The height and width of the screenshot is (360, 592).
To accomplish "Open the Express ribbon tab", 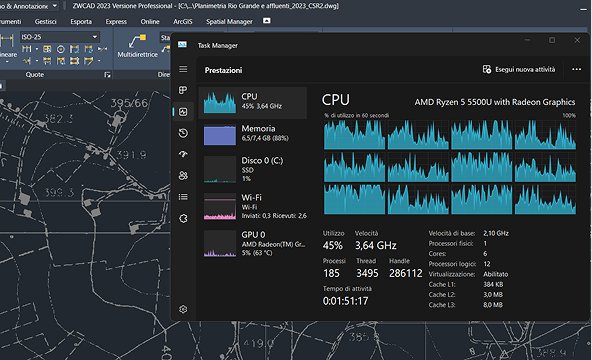I will [x=116, y=22].
